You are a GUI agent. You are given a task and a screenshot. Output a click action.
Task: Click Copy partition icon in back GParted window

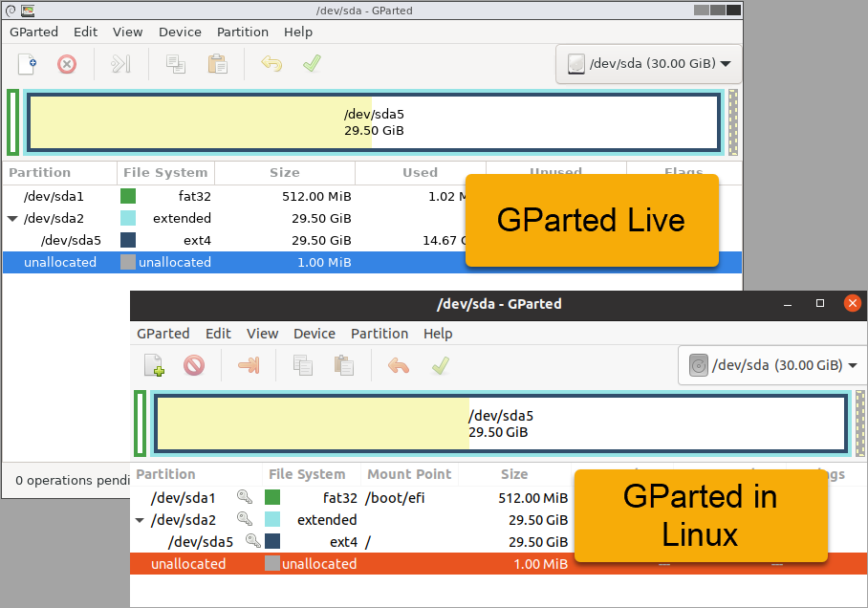pos(176,64)
